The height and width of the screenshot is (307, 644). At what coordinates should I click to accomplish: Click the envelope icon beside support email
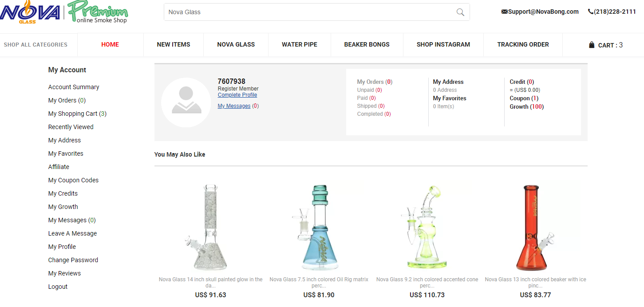[x=504, y=12]
